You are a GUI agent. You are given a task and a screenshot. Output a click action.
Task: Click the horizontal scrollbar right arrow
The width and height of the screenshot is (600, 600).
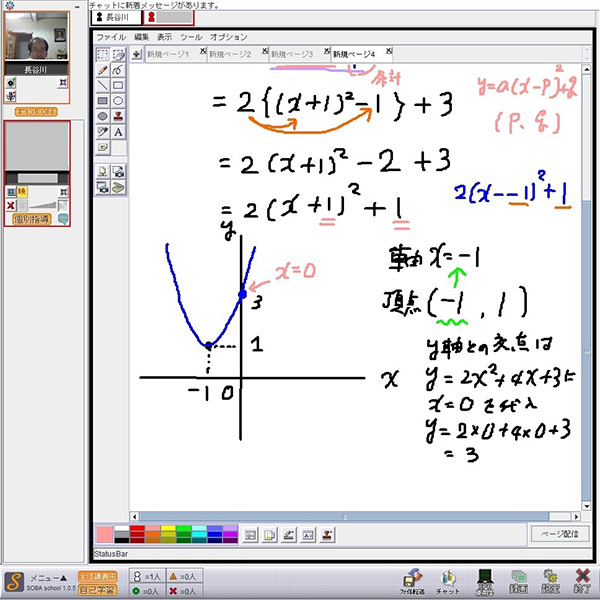[x=576, y=517]
